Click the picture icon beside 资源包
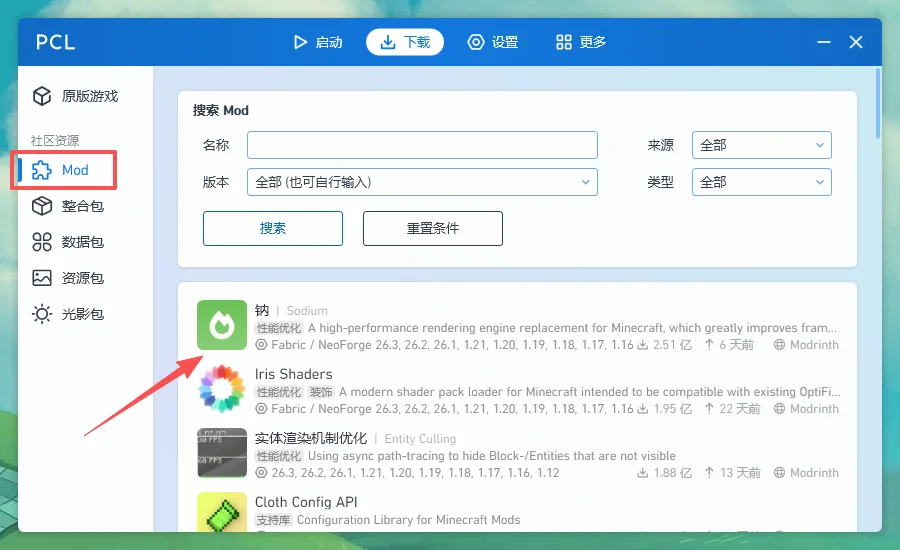 click(x=42, y=278)
